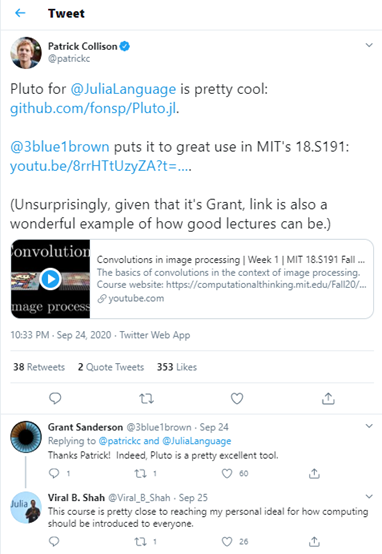
Task: Share the main tweet via share icon
Action: (328, 399)
